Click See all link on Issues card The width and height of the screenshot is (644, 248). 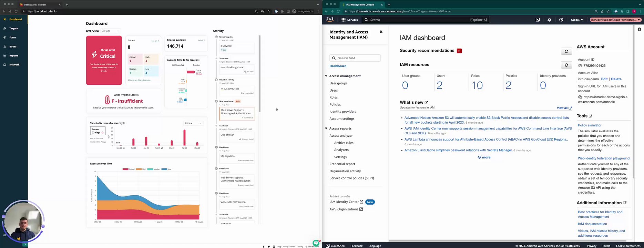point(155,41)
